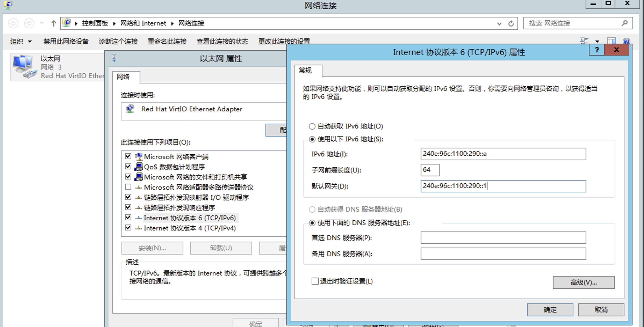The height and width of the screenshot is (327, 644).
Task: Expand the 组织 dropdown menu
Action: (21, 41)
